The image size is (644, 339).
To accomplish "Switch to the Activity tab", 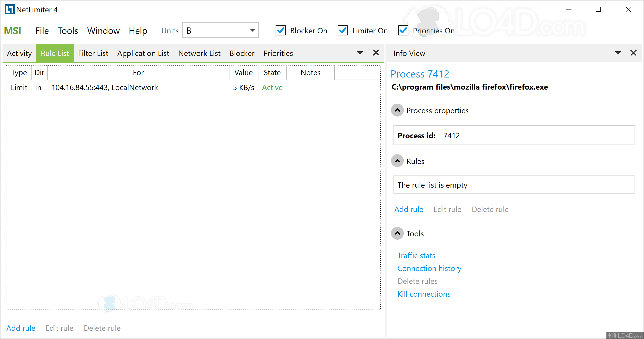I will tap(19, 53).
